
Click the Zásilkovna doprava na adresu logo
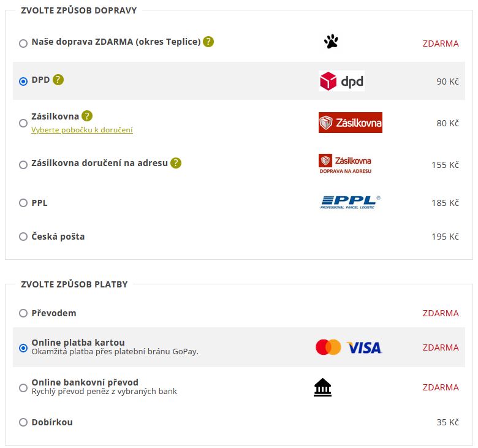coord(346,164)
